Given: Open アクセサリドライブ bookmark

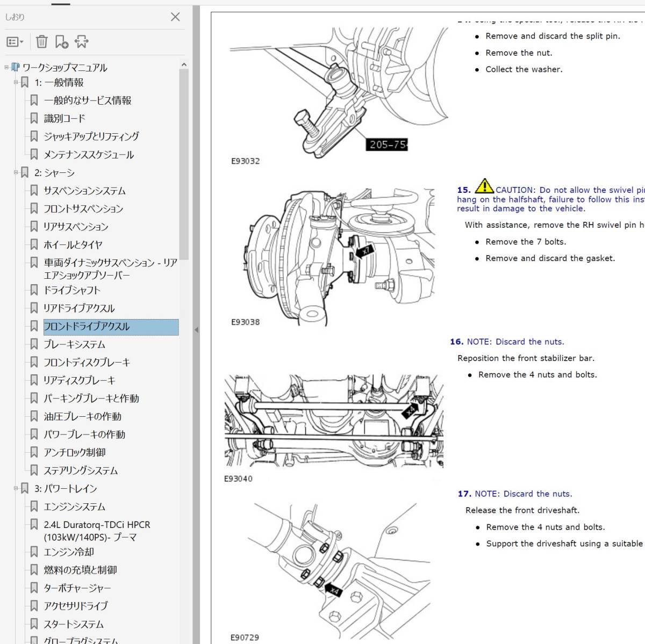Looking at the screenshot, I should pyautogui.click(x=76, y=606).
